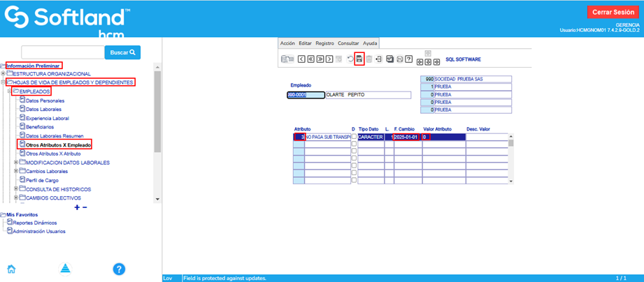Tick the D checkbox in first attribute row
This screenshot has height=282, width=644.
[354, 138]
